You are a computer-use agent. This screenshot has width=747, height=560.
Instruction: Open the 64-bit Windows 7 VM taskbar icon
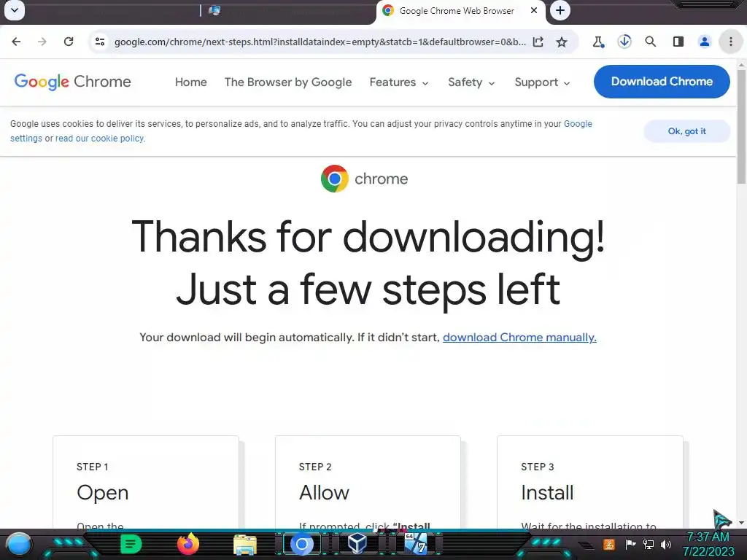415,544
